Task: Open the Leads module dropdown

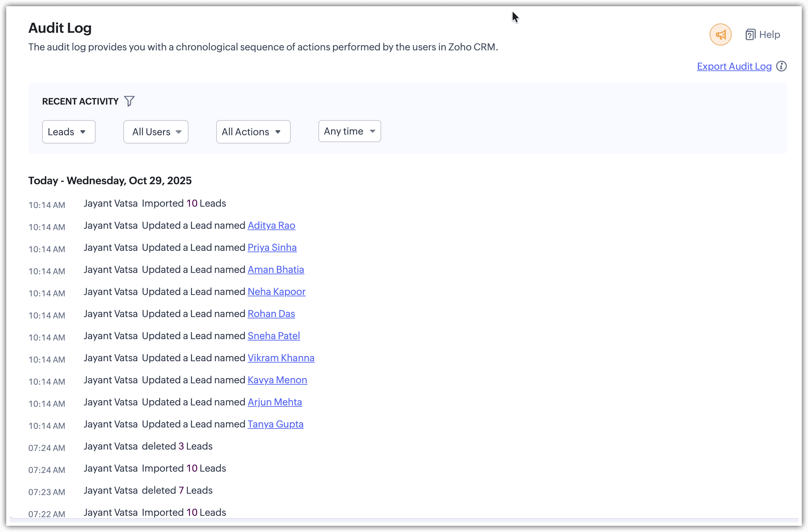Action: [68, 132]
